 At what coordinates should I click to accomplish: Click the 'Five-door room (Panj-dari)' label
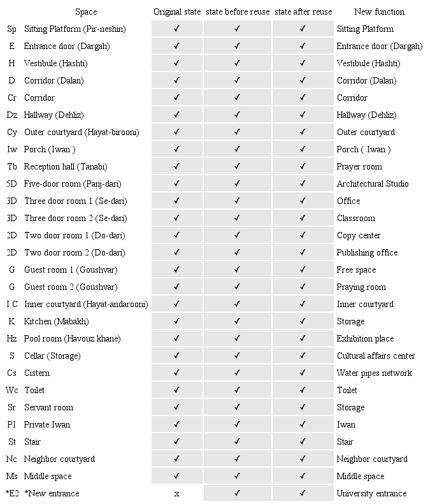73,184
